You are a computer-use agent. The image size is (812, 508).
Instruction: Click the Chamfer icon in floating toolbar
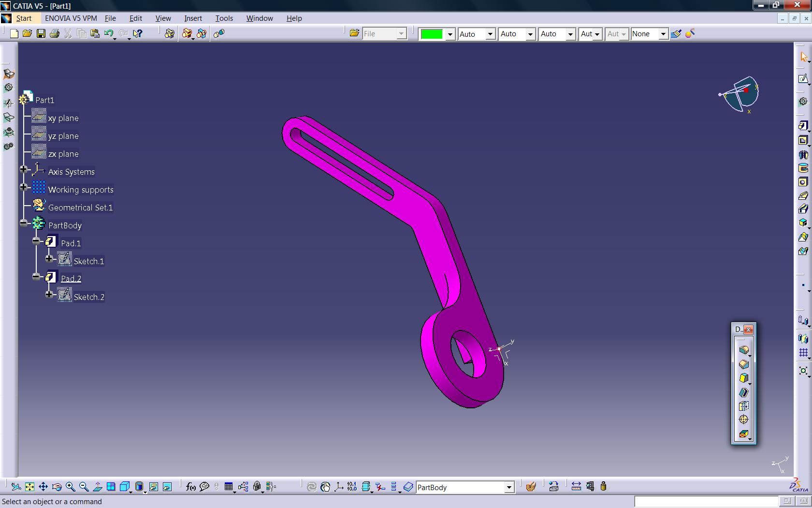click(743, 364)
